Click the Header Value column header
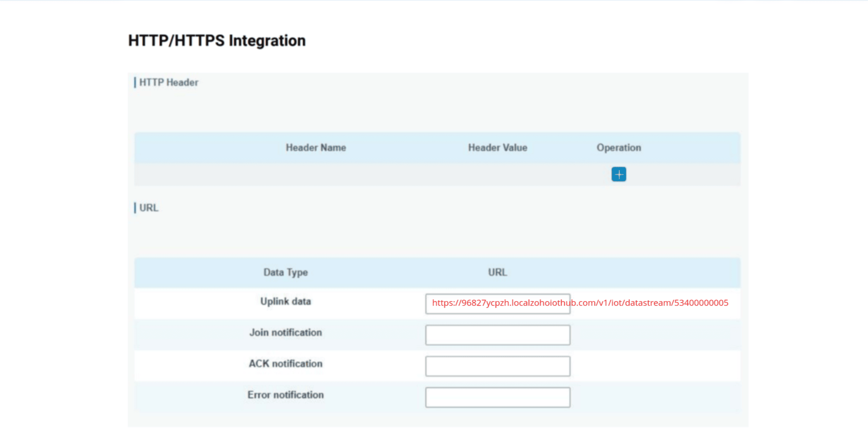 [x=497, y=148]
